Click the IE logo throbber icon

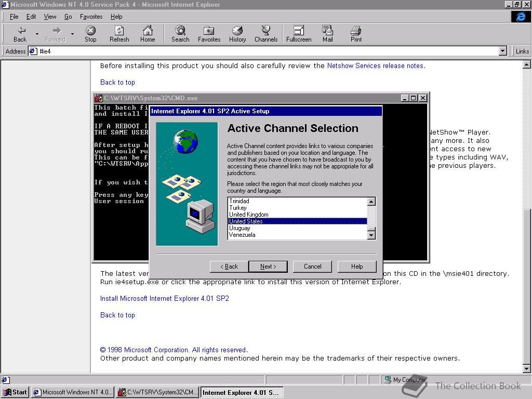click(521, 17)
